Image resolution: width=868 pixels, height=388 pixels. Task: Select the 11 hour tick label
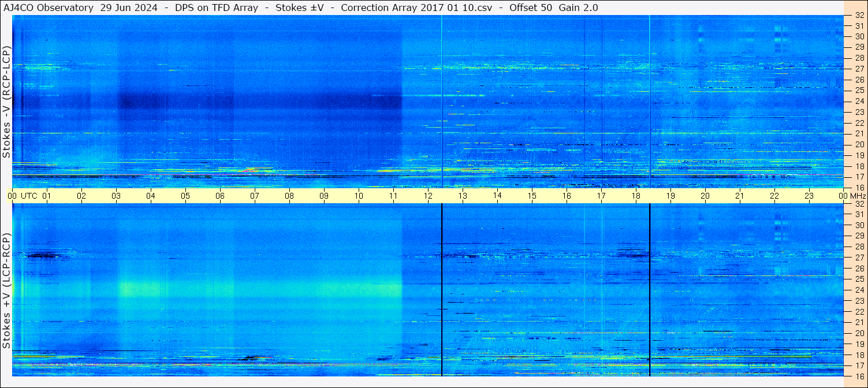(393, 196)
